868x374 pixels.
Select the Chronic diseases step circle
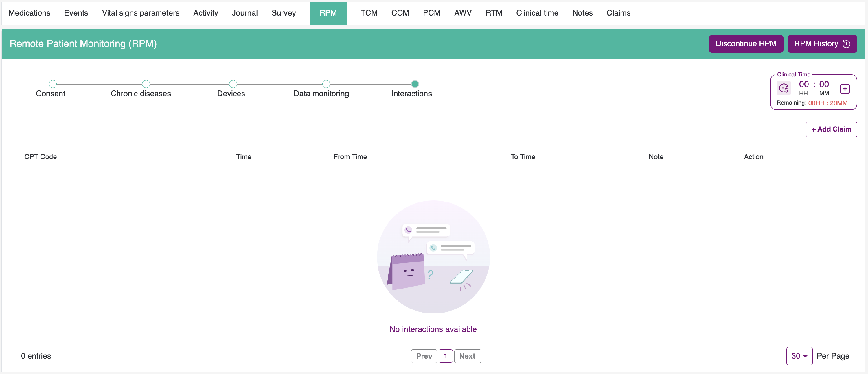coord(146,84)
